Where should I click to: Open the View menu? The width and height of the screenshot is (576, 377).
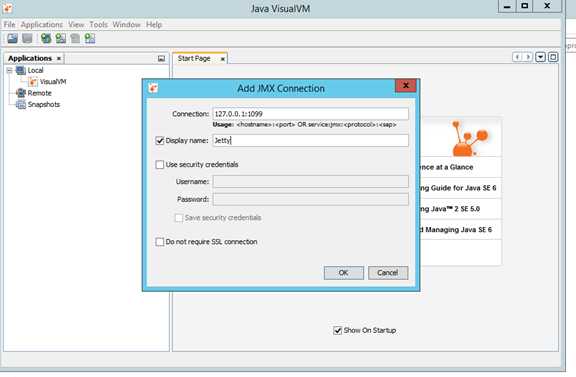(x=76, y=25)
